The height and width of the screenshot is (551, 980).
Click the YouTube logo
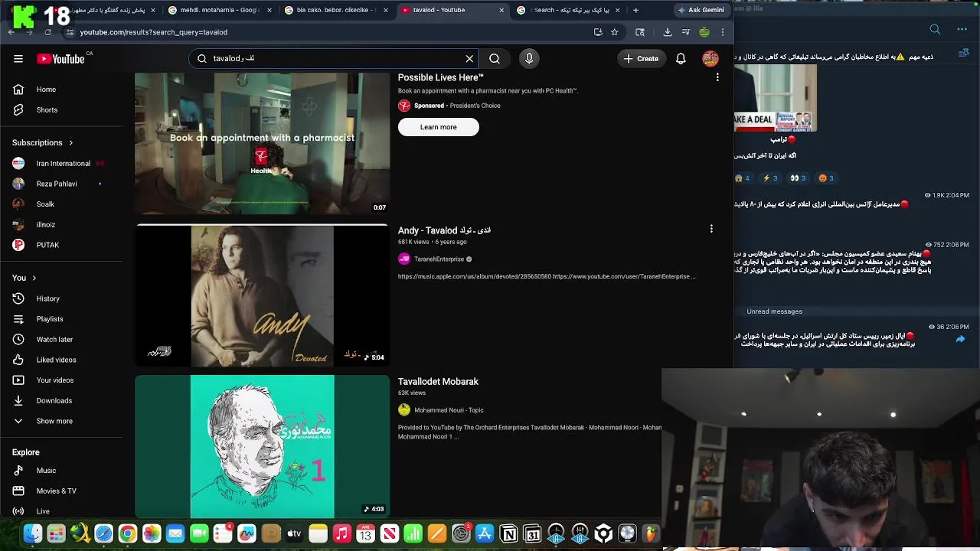(60, 59)
